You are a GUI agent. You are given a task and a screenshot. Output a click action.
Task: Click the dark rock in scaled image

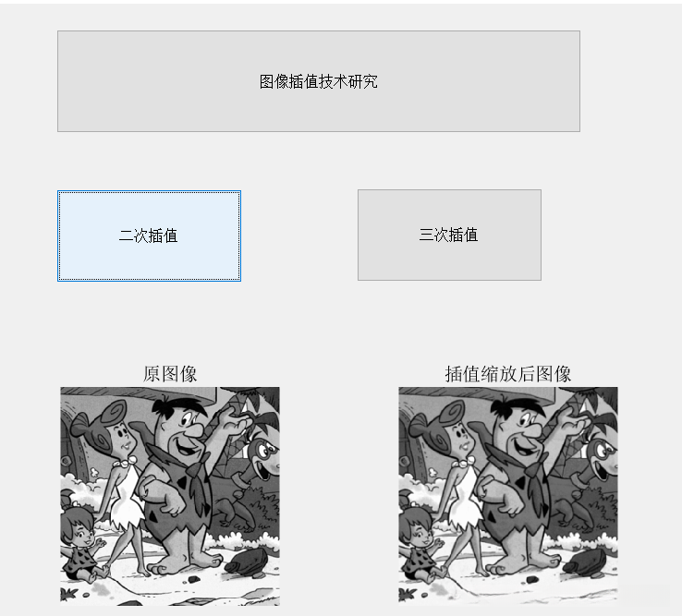(584, 562)
